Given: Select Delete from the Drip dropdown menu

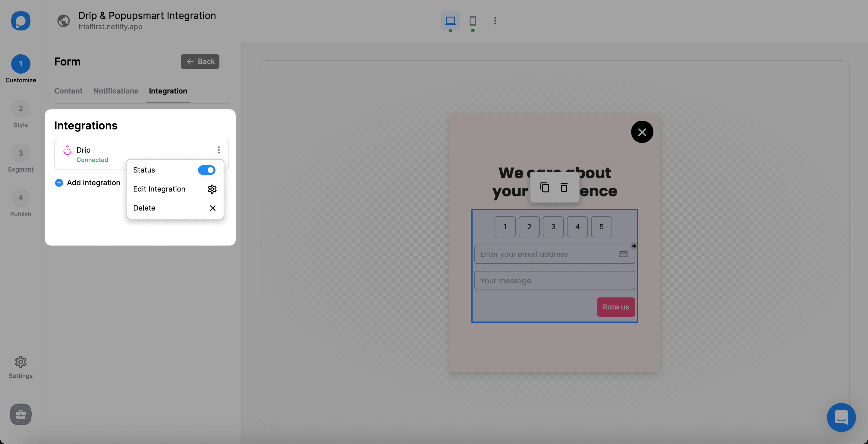Looking at the screenshot, I should [144, 208].
